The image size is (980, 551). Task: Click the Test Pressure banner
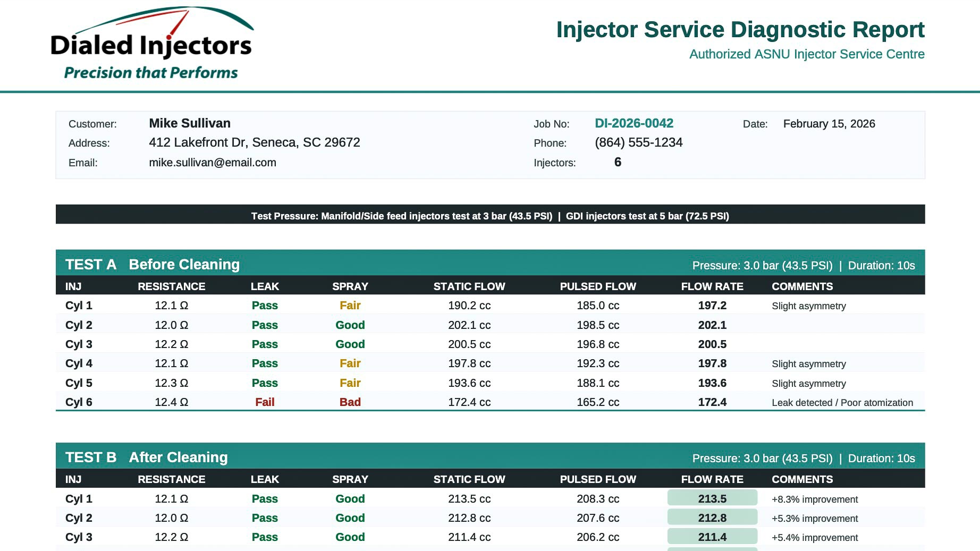click(x=489, y=216)
